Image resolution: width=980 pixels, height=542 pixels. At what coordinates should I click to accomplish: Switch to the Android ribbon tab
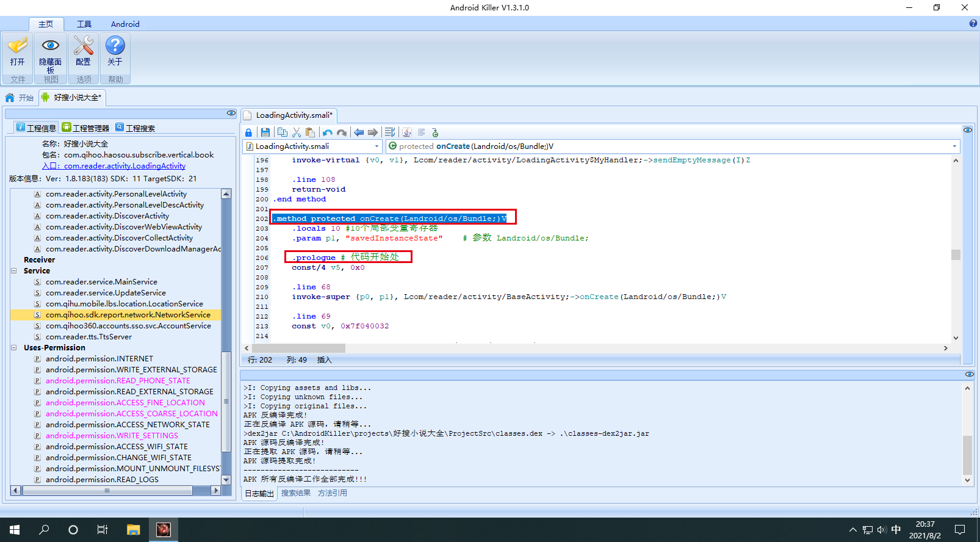125,24
